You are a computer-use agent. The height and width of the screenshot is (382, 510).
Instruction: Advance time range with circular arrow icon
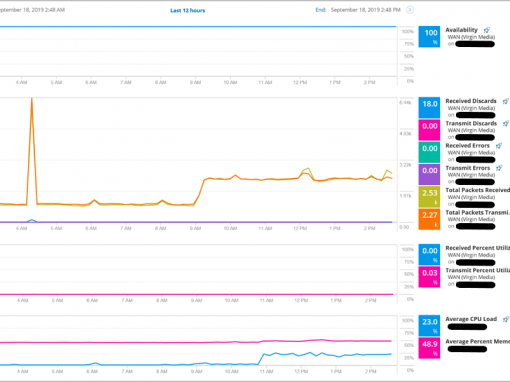(410, 10)
